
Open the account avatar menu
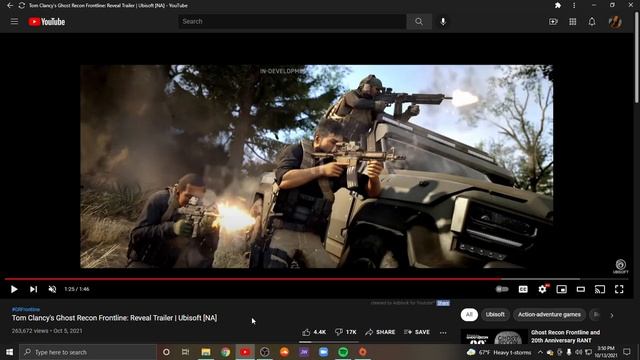pyautogui.click(x=615, y=22)
